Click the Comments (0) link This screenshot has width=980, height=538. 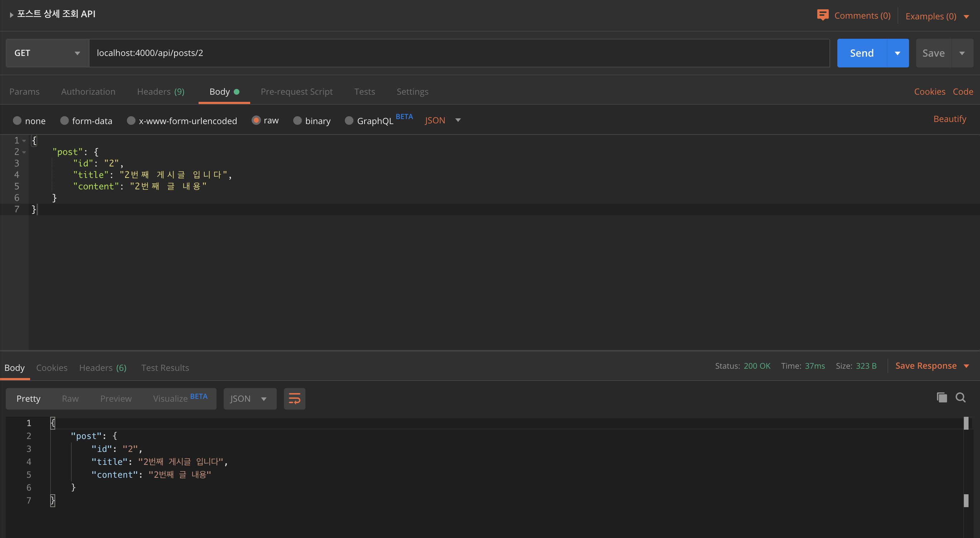click(x=862, y=15)
